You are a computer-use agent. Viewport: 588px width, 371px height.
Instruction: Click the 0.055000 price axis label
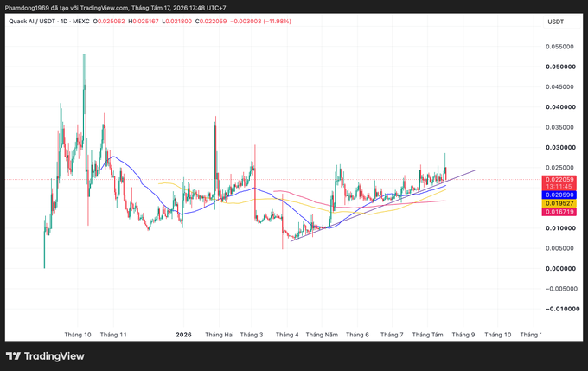coord(559,47)
